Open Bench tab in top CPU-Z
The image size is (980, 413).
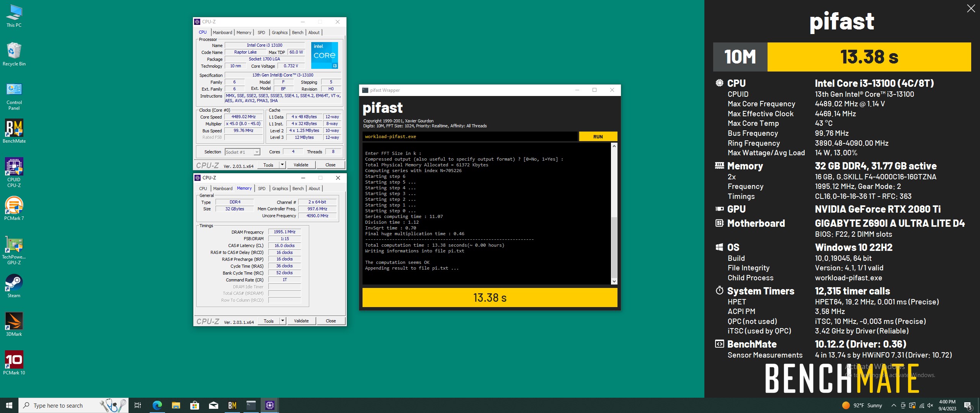point(297,33)
